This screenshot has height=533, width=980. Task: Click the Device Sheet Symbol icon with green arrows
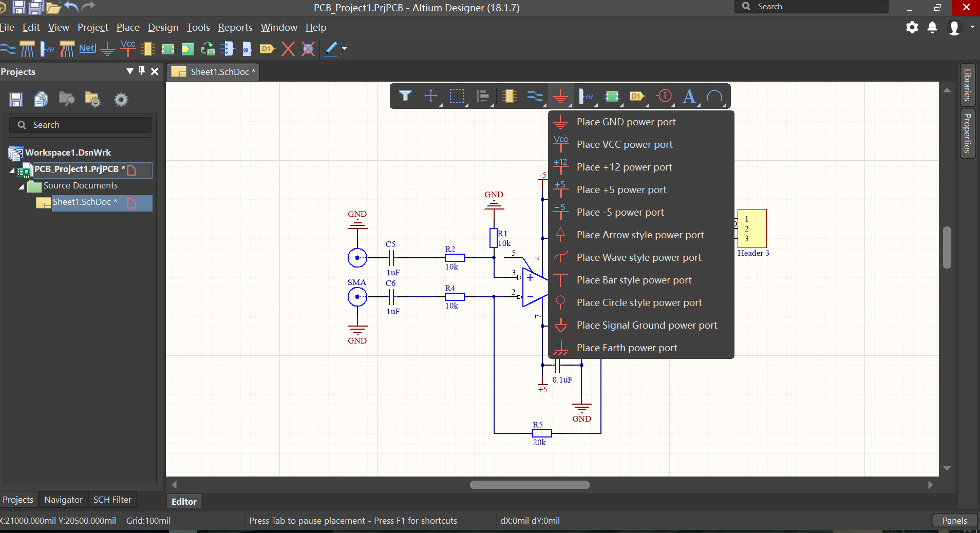pos(208,49)
